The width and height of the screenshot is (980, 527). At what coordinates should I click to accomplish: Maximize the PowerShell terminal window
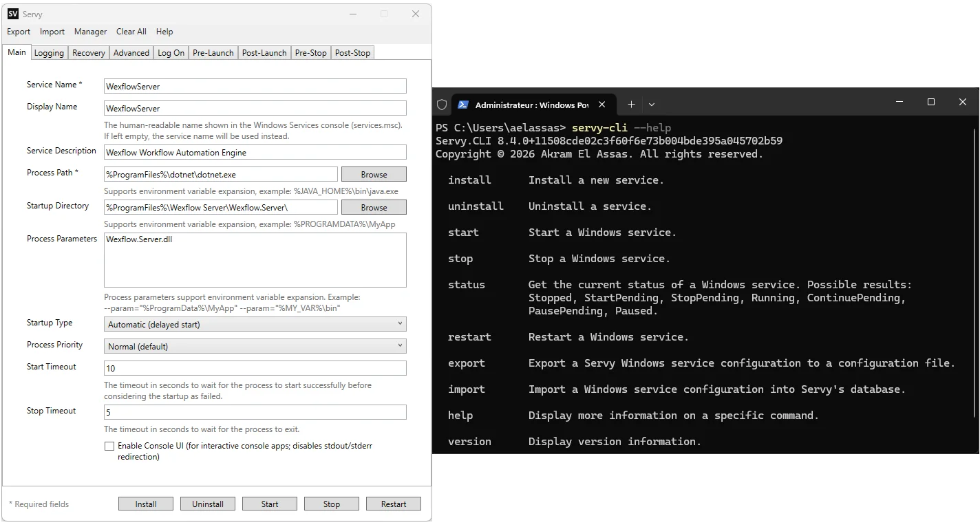931,102
